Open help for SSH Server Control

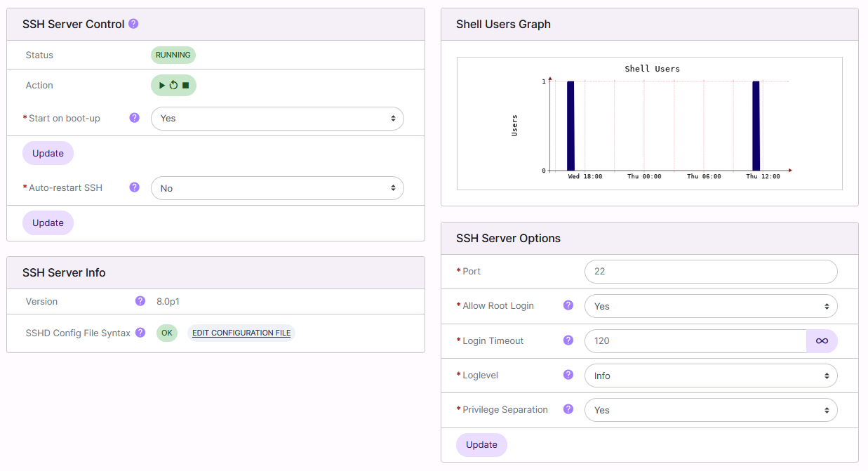click(133, 23)
